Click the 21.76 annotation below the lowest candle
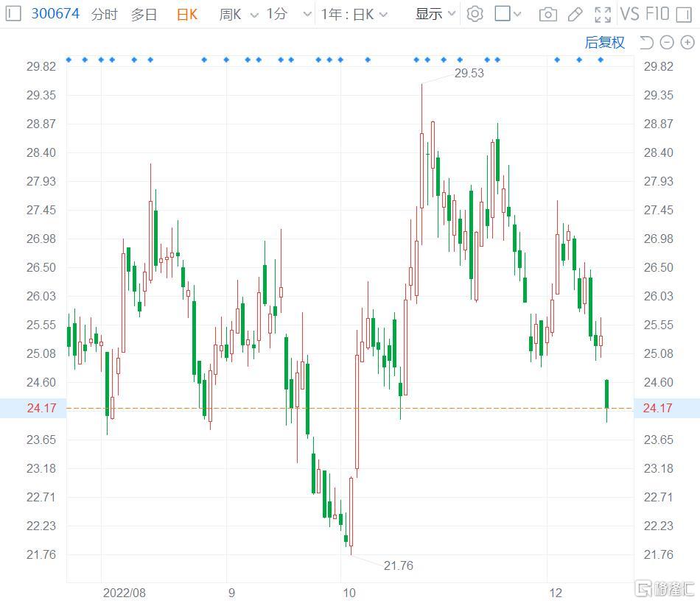 [398, 565]
